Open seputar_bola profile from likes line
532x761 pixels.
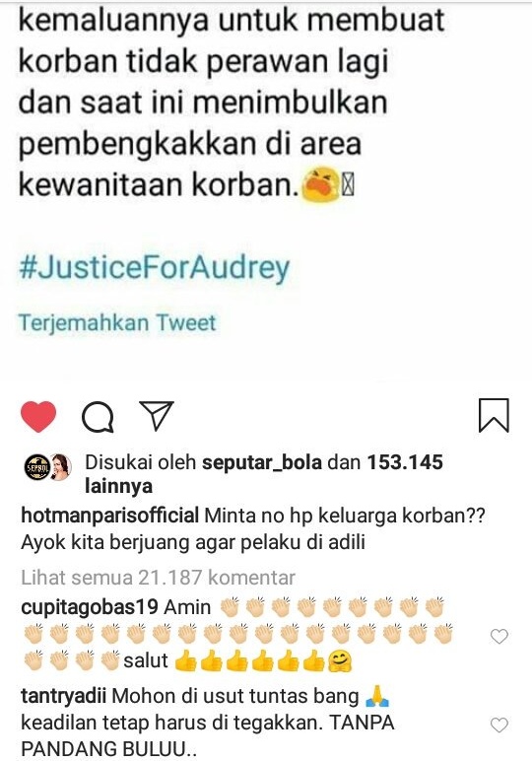coord(262,462)
